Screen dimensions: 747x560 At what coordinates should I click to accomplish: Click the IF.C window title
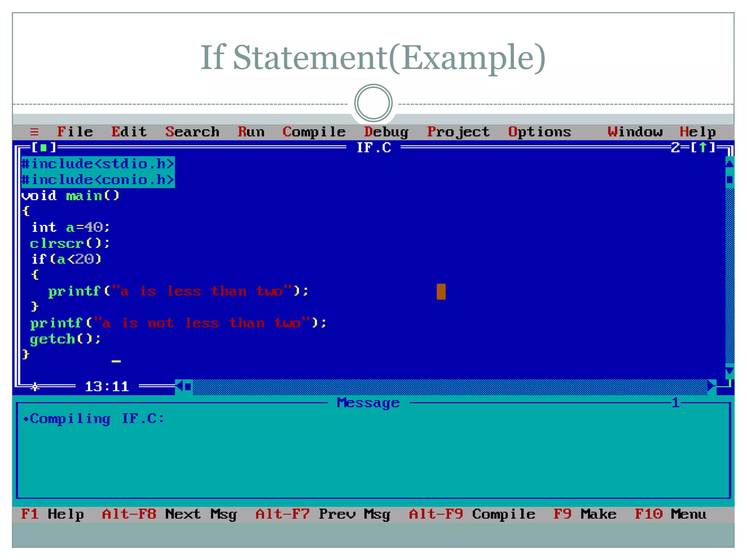click(373, 148)
